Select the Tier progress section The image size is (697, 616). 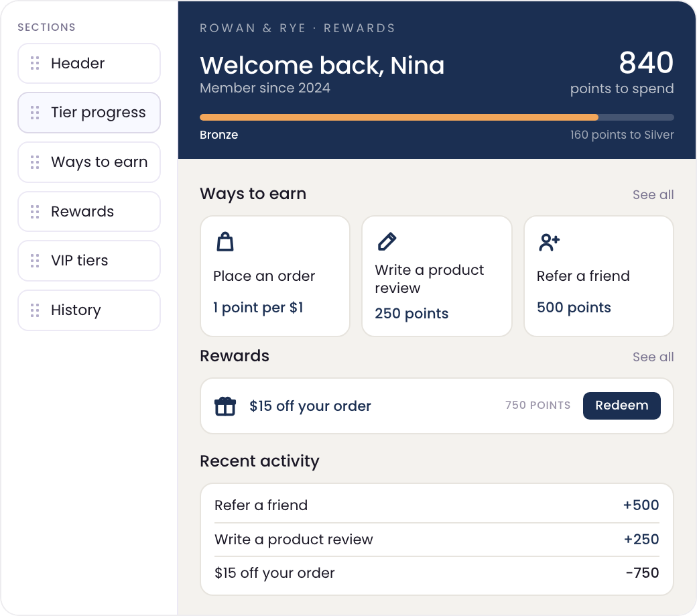pos(89,113)
